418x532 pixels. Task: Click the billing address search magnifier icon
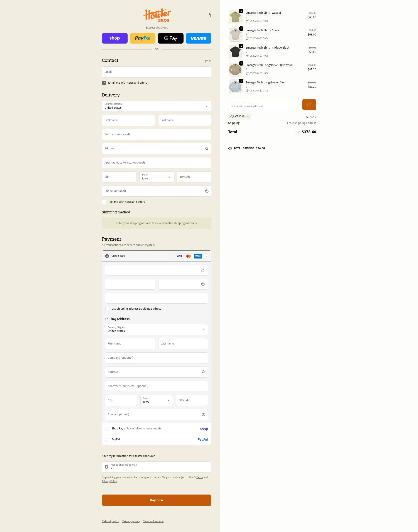203,372
